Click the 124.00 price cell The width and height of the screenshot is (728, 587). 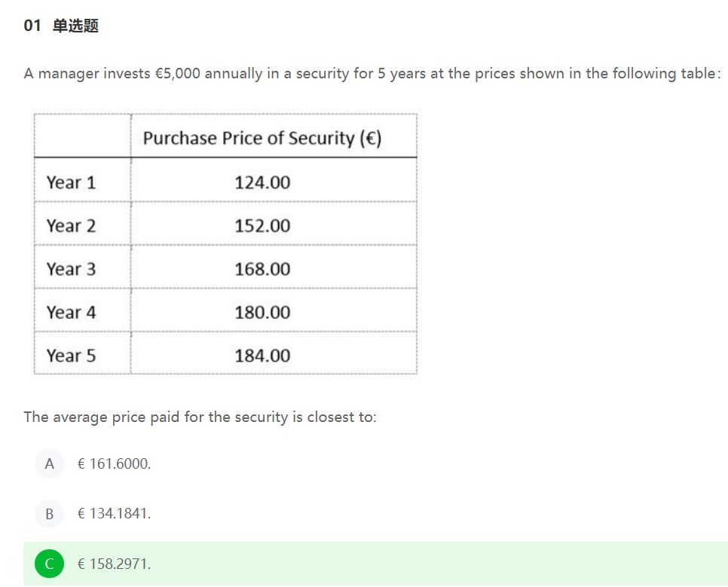coord(262,182)
